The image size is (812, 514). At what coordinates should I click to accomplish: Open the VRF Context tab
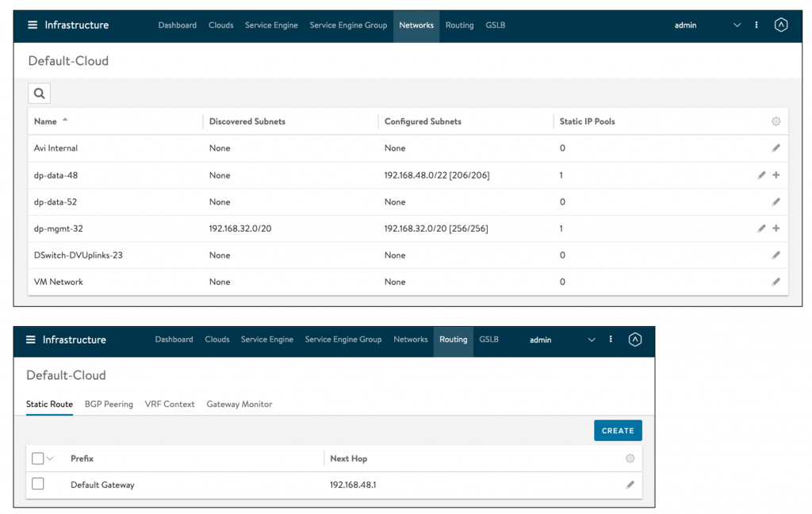pos(170,404)
